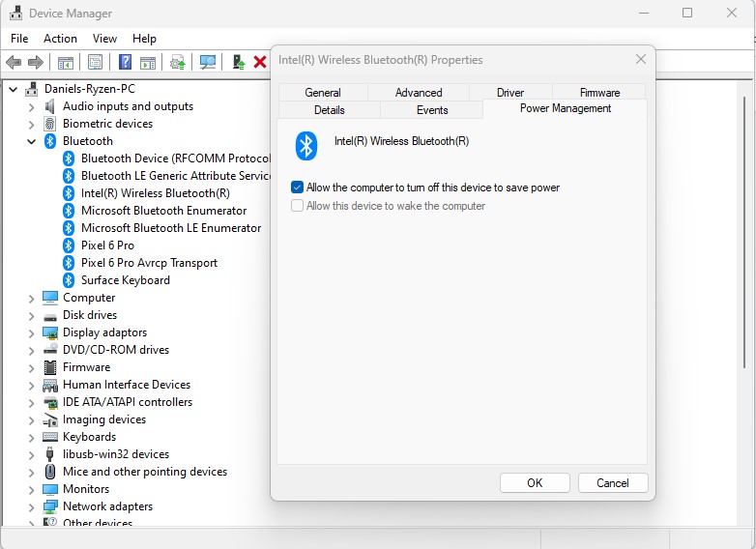The image size is (756, 549).
Task: Click the Cancel button
Action: 613,483
